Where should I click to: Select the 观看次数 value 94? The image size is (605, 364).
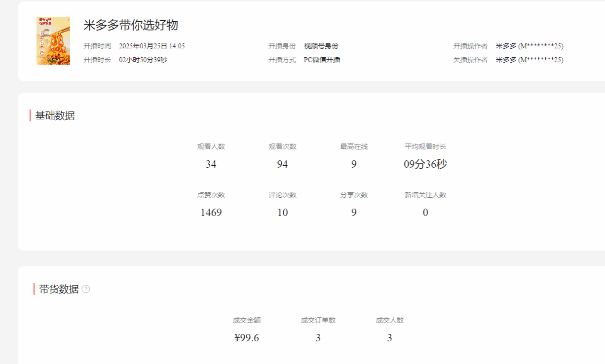coord(282,164)
